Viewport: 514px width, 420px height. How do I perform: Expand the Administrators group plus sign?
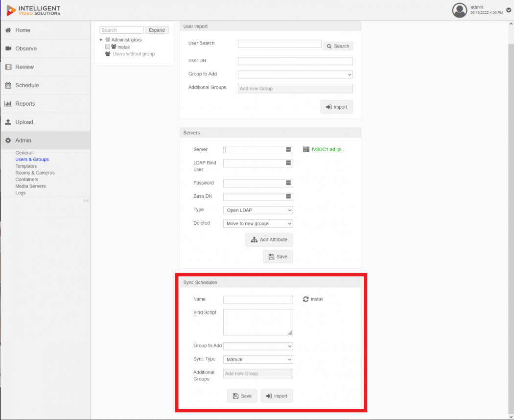(x=101, y=40)
